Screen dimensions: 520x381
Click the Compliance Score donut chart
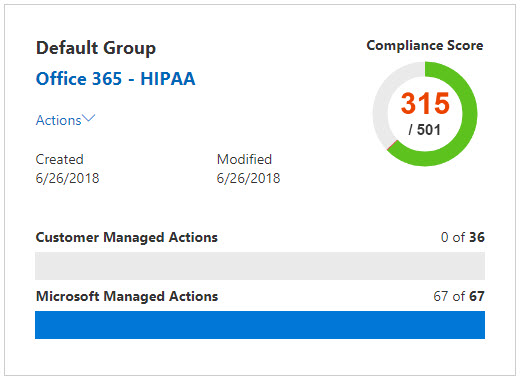[425, 114]
